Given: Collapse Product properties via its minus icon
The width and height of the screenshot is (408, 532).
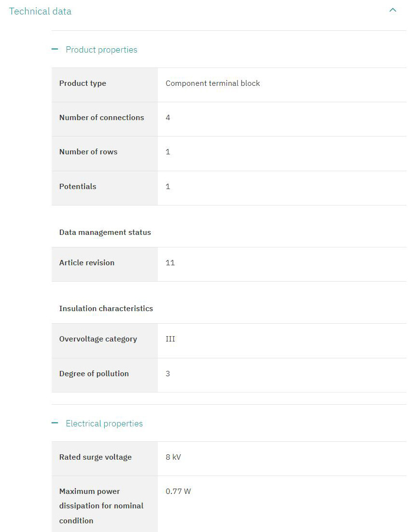Looking at the screenshot, I should [55, 49].
